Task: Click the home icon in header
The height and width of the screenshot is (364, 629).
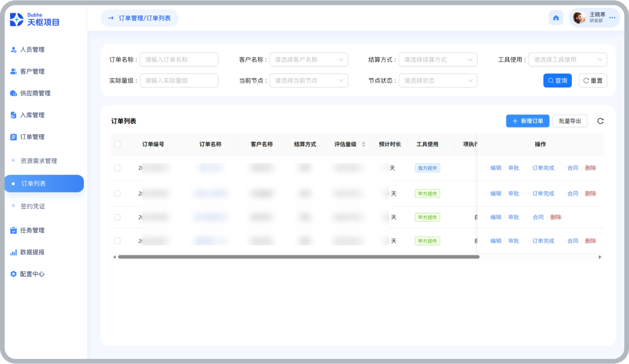Action: pos(556,18)
